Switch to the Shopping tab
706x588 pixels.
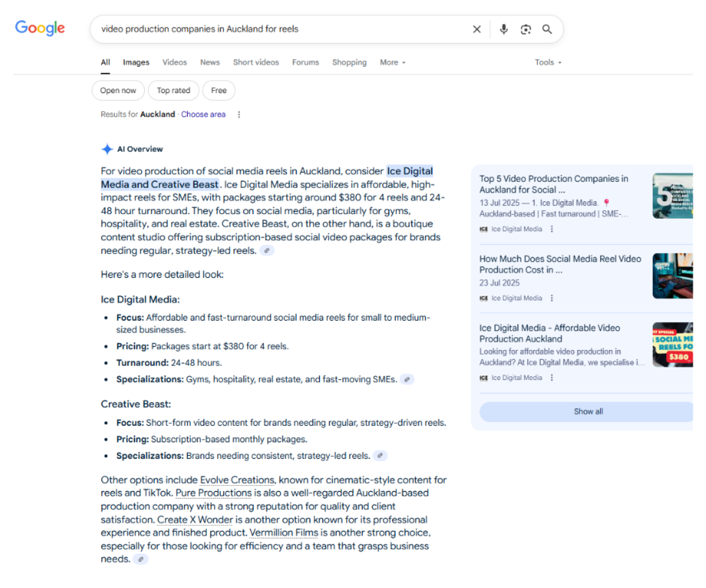(x=349, y=62)
